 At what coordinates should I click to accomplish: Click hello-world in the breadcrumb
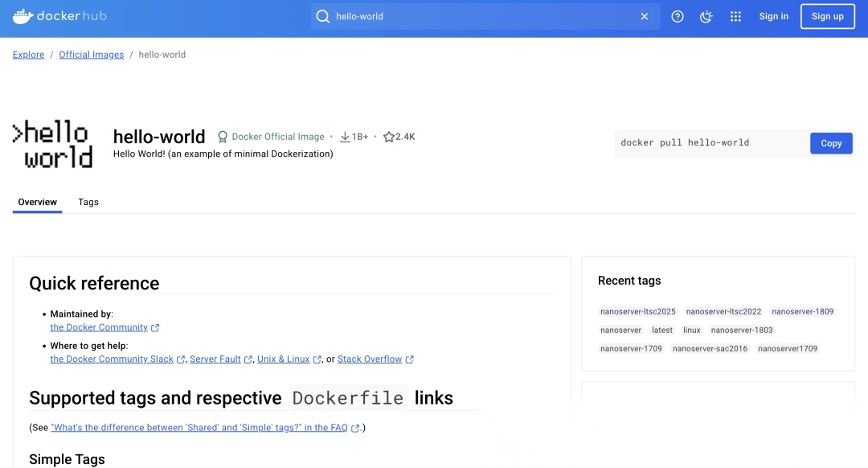tap(162, 55)
